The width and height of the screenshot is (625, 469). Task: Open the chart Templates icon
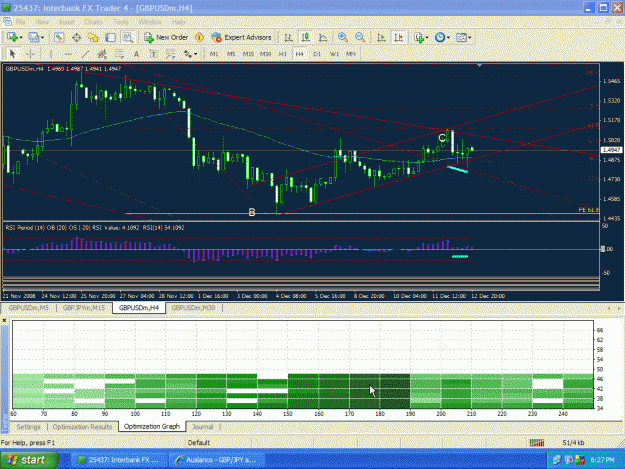461,37
